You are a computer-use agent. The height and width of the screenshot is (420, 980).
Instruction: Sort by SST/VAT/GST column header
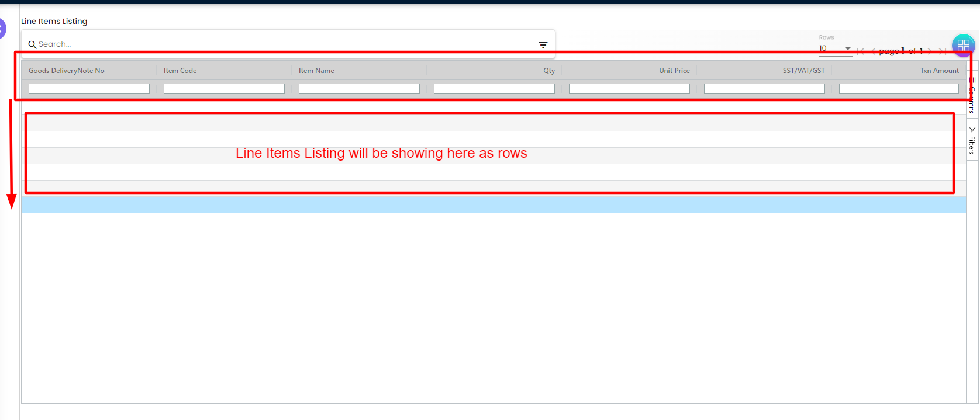804,71
